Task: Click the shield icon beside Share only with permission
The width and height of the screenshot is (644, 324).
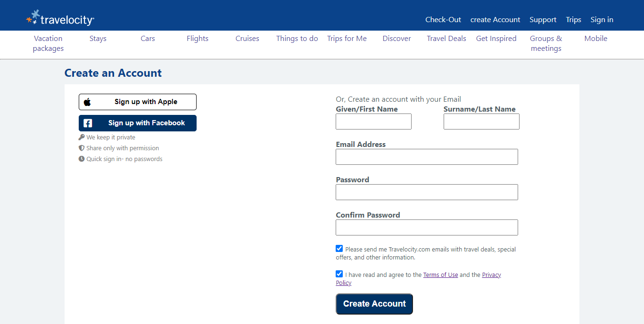Action: point(82,148)
